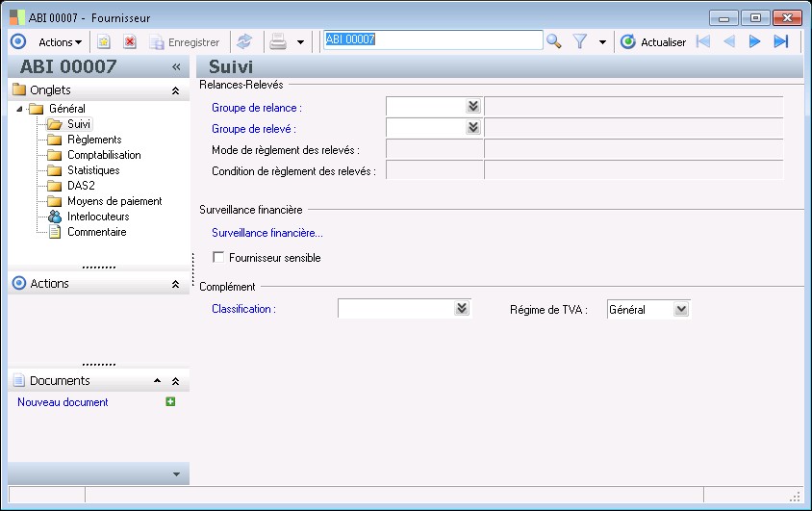The height and width of the screenshot is (511, 812).
Task: Open the Groupe de relance dropdown
Action: [473, 107]
